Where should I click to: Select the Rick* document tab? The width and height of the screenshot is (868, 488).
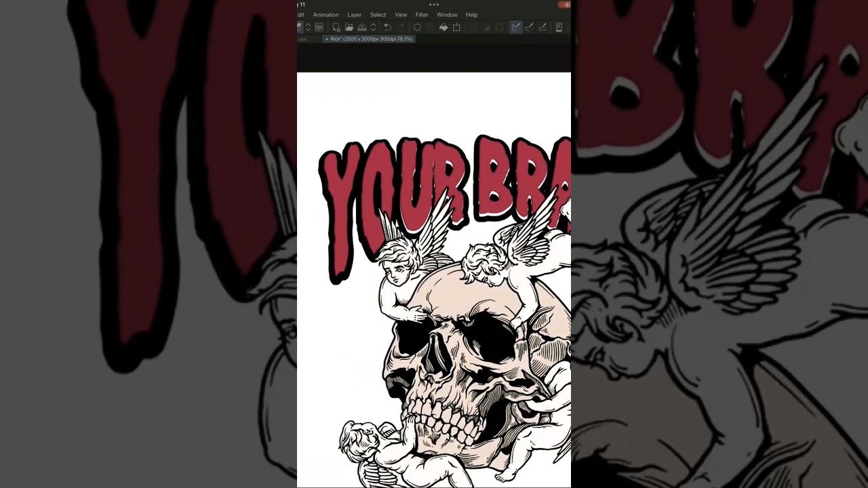point(369,39)
